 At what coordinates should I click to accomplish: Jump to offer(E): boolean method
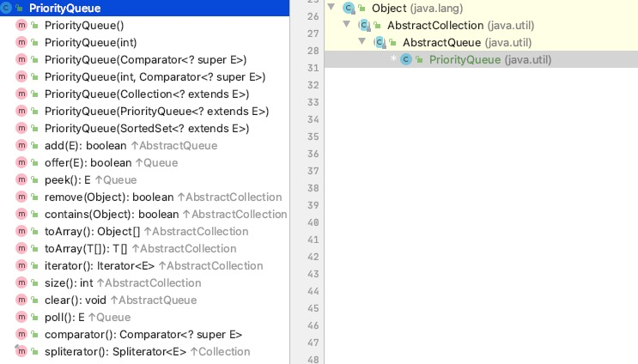coord(88,163)
